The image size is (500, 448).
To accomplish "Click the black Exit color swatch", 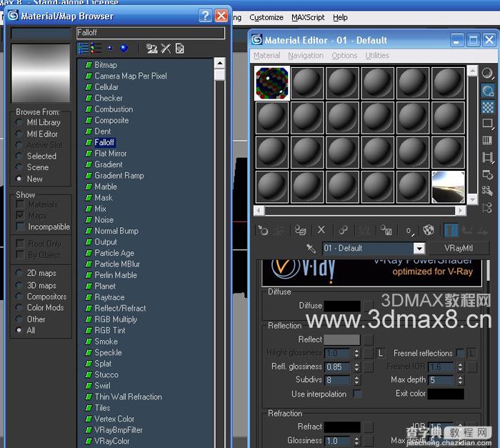I will click(x=446, y=394).
